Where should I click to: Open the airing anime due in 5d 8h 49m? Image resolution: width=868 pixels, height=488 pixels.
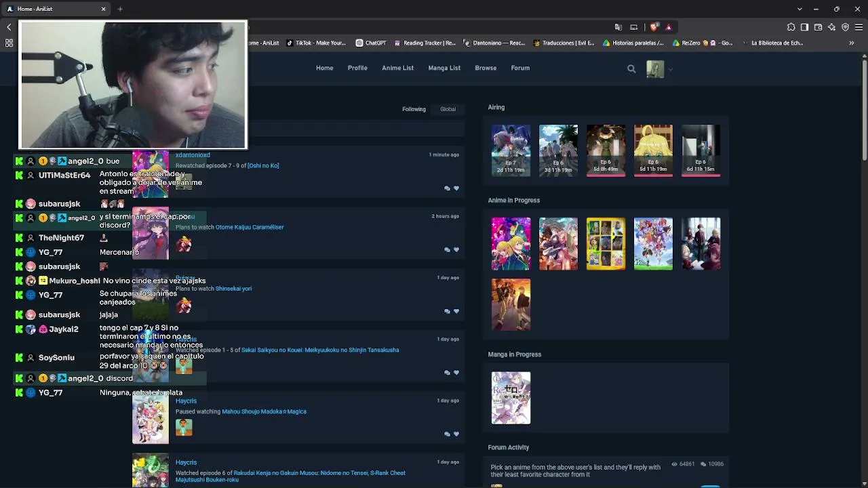[x=606, y=150]
